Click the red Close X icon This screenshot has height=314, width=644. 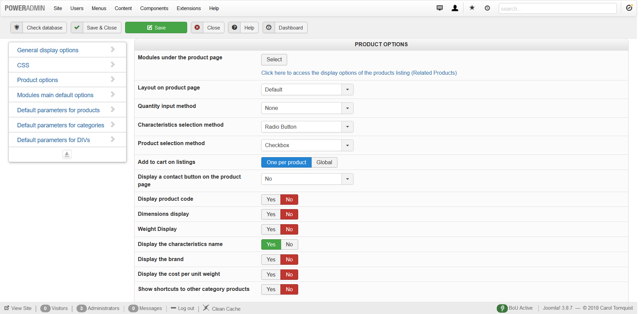[197, 27]
